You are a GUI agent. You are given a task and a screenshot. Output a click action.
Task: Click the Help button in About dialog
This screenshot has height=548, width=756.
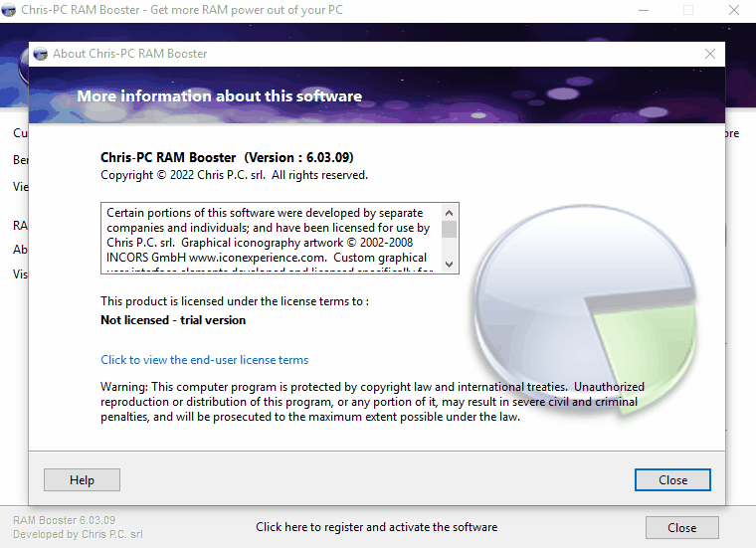[x=82, y=480]
